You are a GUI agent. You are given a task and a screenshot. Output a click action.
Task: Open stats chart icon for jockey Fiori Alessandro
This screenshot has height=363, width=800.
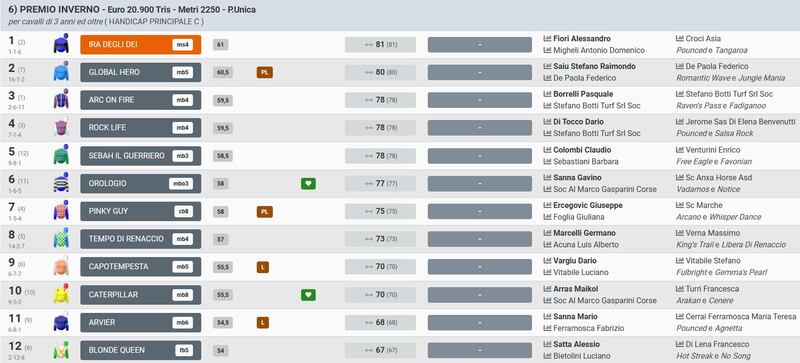coord(547,39)
